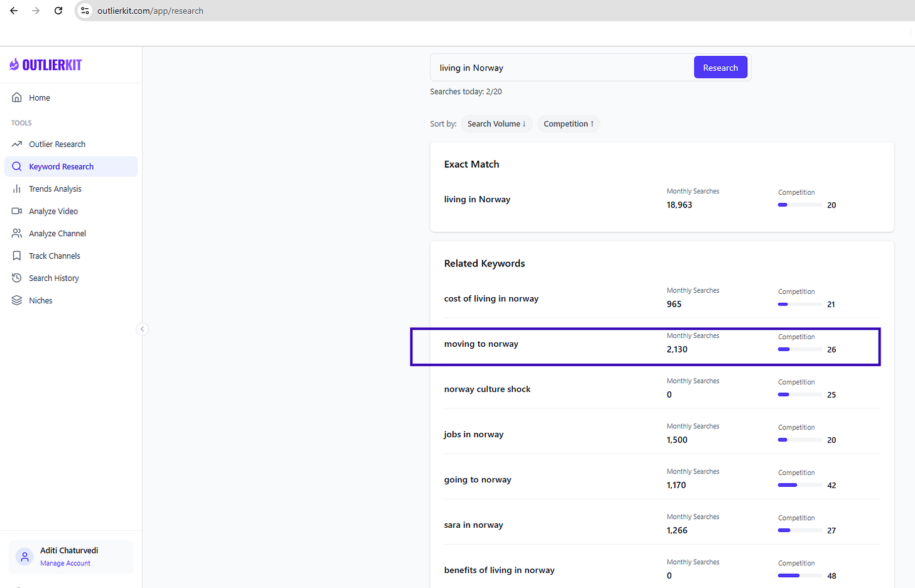Click the Trends Analysis bar-chart icon

[x=17, y=188]
